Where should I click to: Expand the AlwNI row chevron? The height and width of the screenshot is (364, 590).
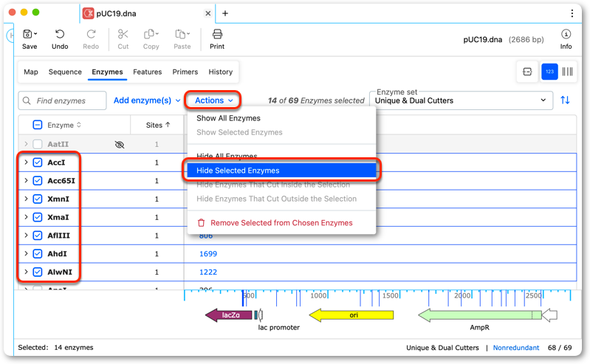[26, 272]
